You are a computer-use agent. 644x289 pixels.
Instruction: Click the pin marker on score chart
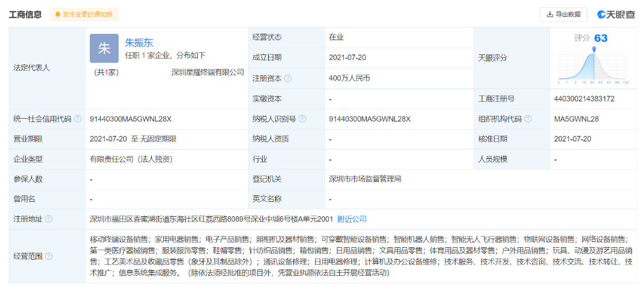[594, 49]
